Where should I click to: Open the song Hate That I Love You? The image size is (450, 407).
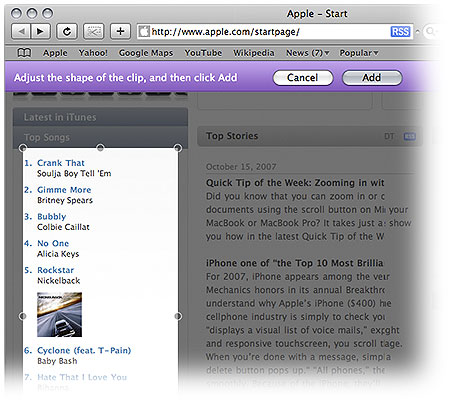[82, 377]
